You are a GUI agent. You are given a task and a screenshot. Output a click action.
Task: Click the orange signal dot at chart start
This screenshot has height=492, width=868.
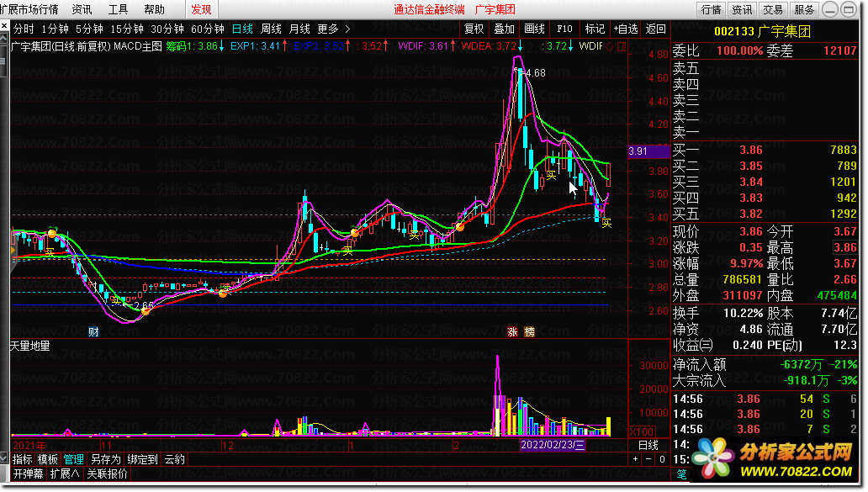52,233
